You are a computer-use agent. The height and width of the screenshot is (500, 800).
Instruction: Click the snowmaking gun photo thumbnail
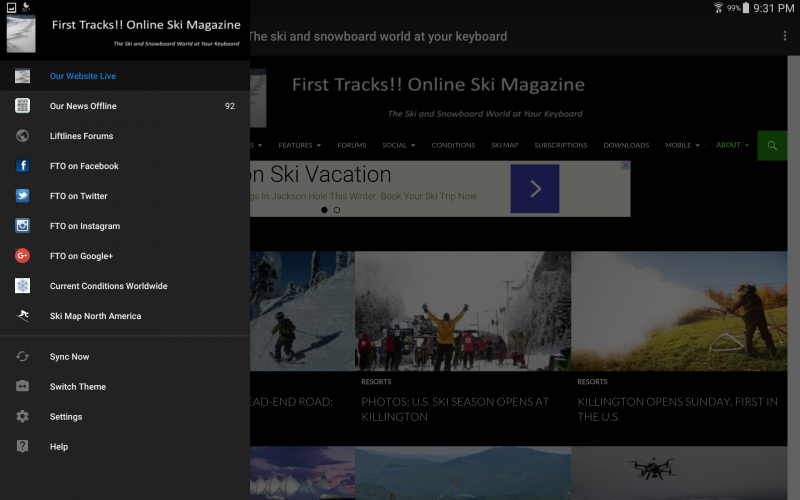pyautogui.click(x=679, y=311)
